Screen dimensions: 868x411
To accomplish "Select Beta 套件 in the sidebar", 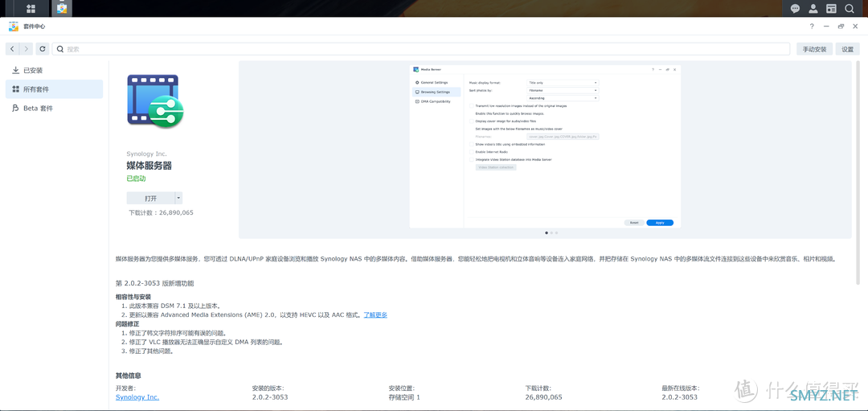I will click(55, 108).
